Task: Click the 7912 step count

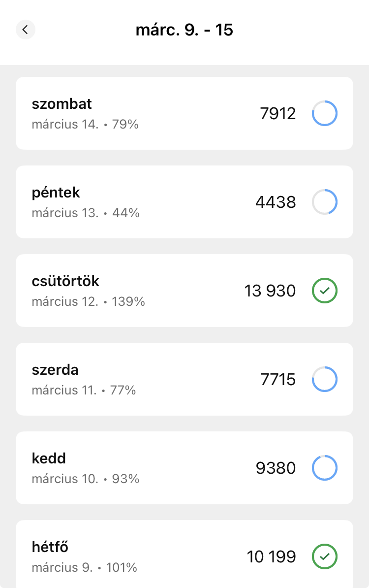Action: coord(278,114)
